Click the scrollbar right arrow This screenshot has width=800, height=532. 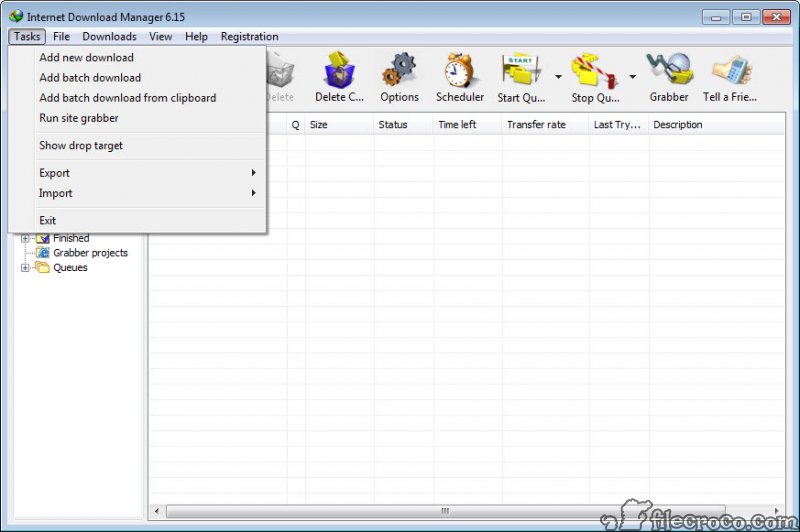777,511
